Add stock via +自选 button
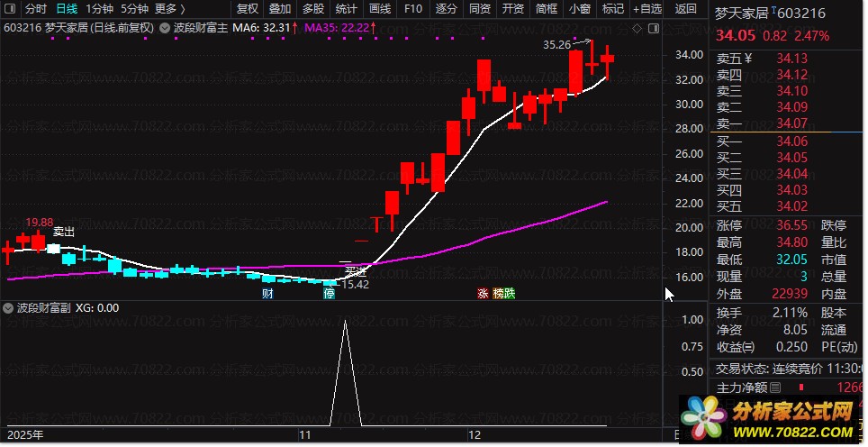868x447 pixels. [647, 9]
